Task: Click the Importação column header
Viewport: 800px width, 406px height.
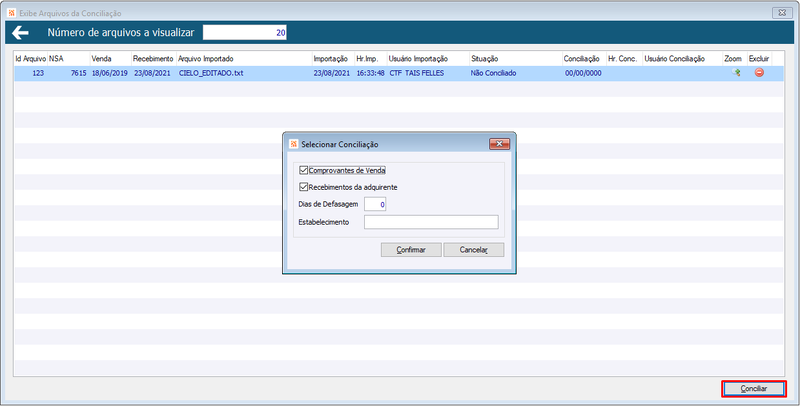Action: [x=333, y=59]
